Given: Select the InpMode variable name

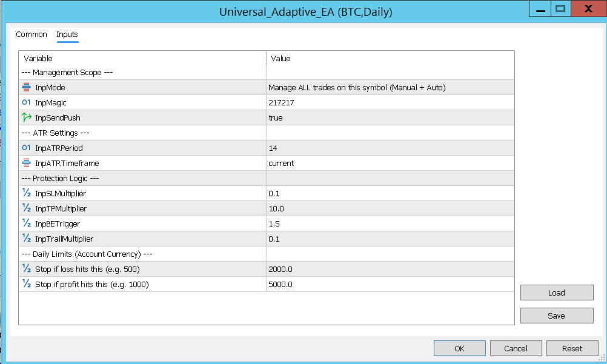Looking at the screenshot, I should tap(50, 87).
